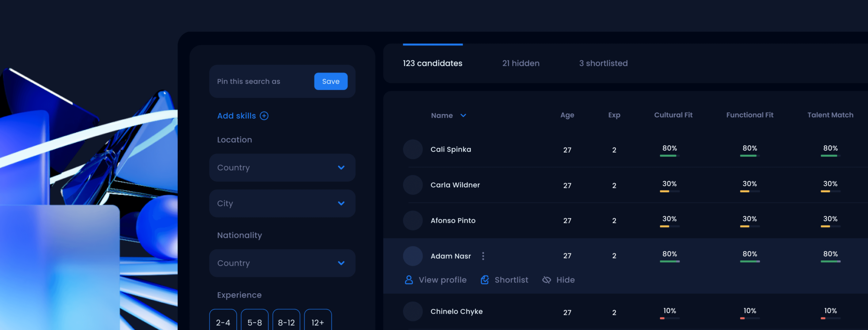Open the 3 shortlisted tab

(x=603, y=63)
